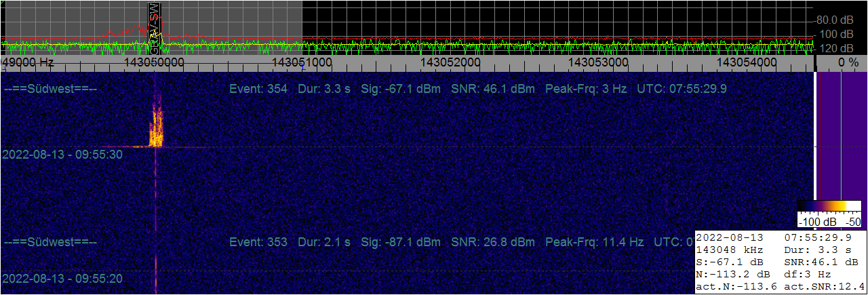Click the GRAV-SW frequency marker label
The image size is (868, 295).
(155, 28)
